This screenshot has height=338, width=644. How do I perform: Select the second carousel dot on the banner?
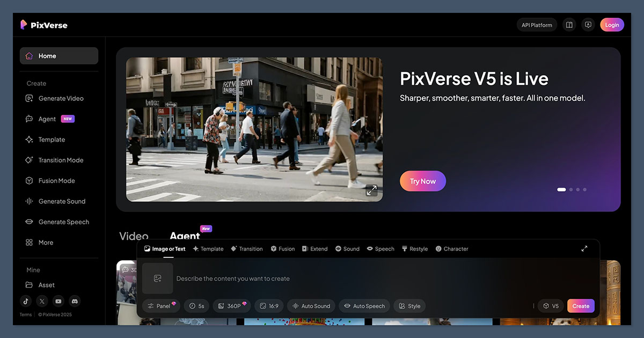click(570, 189)
